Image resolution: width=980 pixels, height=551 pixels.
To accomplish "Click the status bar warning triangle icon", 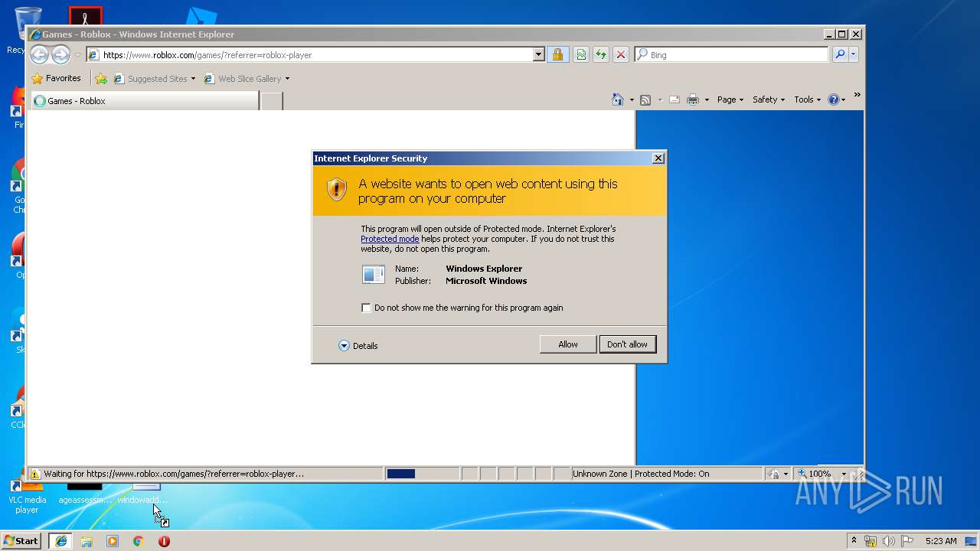I will tap(35, 474).
